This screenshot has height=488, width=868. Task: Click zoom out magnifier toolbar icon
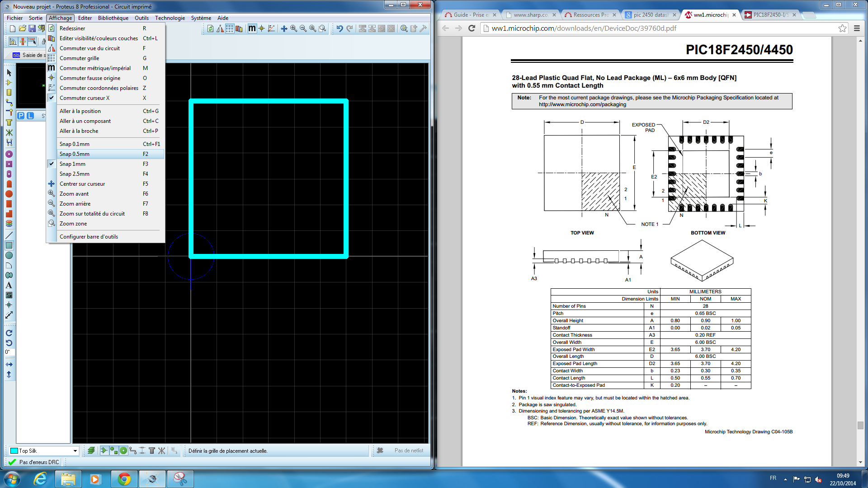[x=303, y=28]
